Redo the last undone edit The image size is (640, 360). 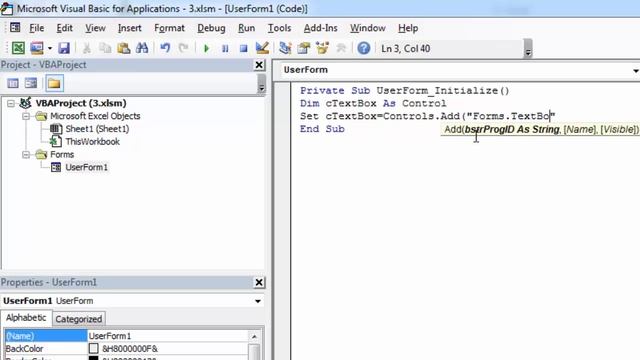(x=183, y=48)
